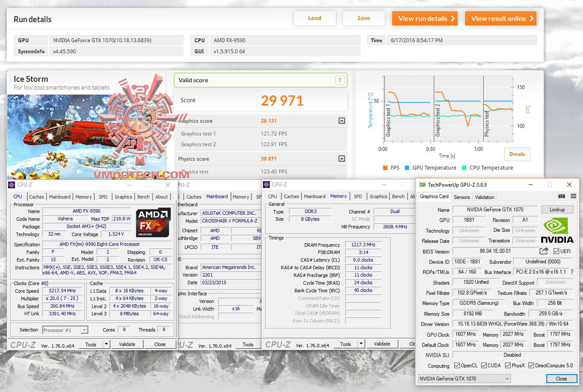
Task: Click the Memory Size value 8192 MB in GPU-Z
Action: 472,313
